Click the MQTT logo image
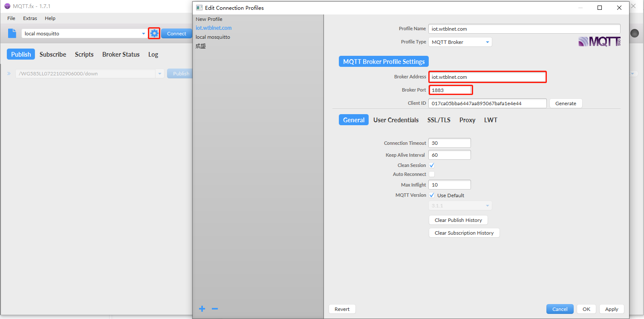This screenshot has width=644, height=319. [x=599, y=42]
